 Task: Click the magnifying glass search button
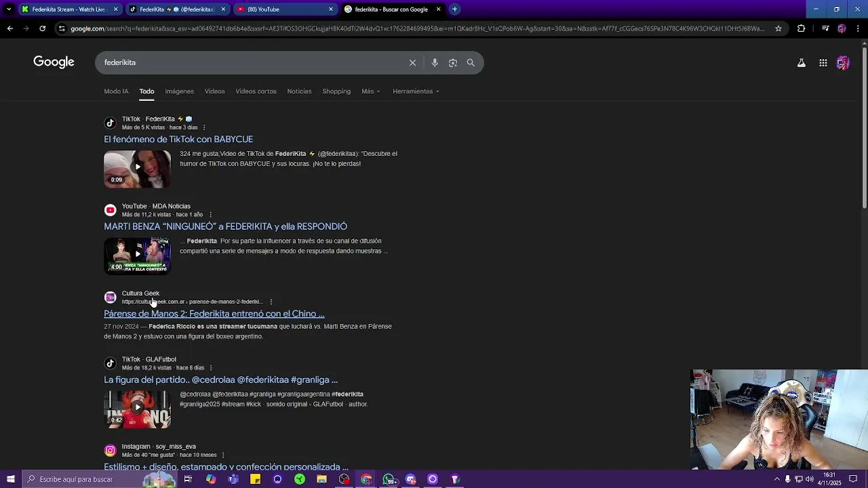471,62
